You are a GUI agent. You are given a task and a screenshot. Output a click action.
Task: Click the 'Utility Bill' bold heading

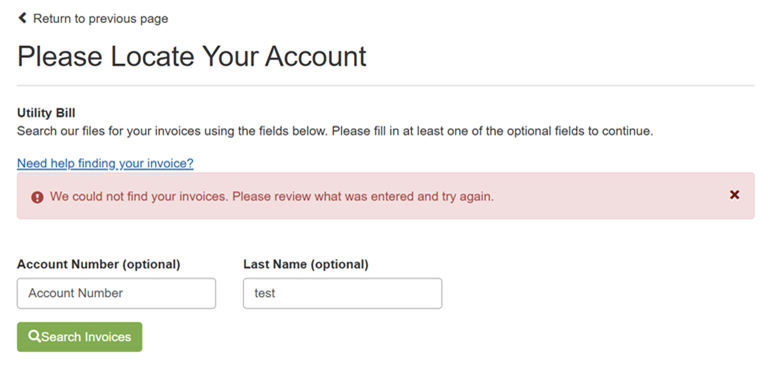(46, 113)
